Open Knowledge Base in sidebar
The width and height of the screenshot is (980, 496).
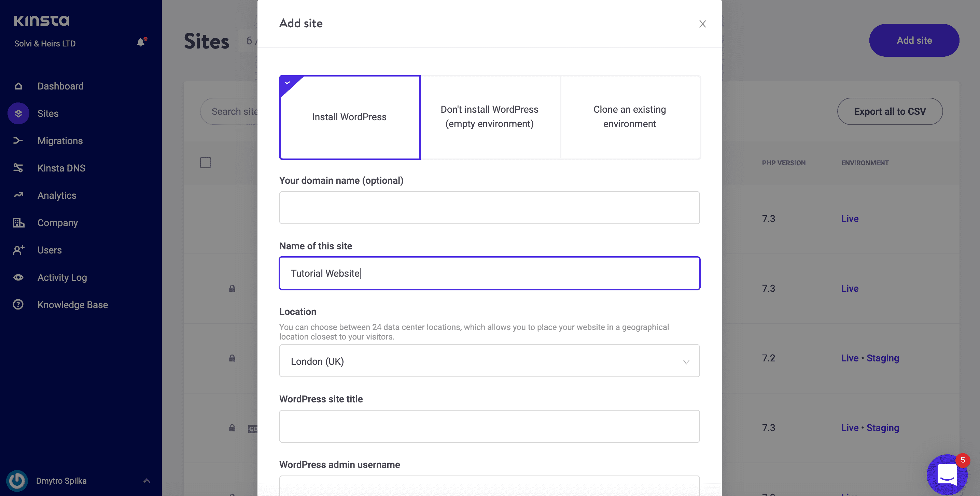(x=73, y=305)
